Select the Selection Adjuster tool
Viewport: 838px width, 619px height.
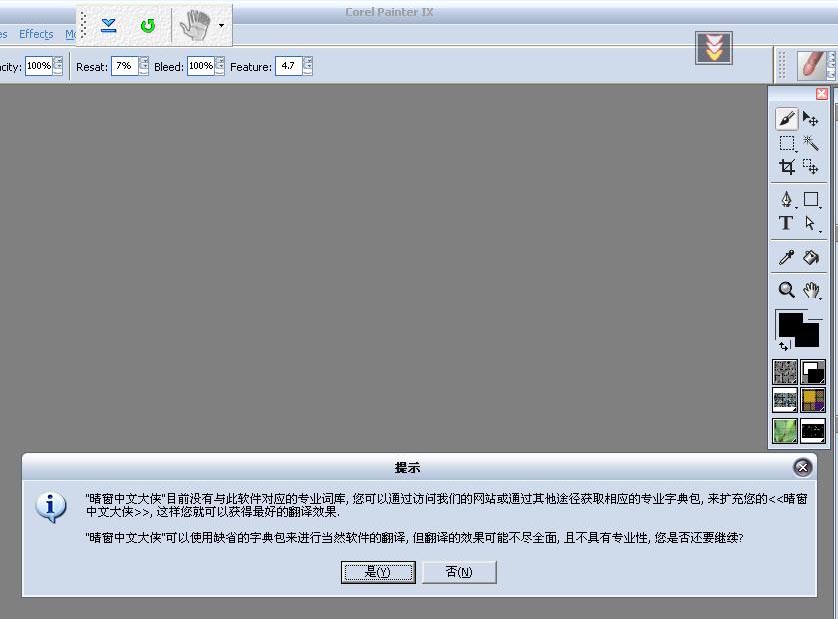[810, 167]
